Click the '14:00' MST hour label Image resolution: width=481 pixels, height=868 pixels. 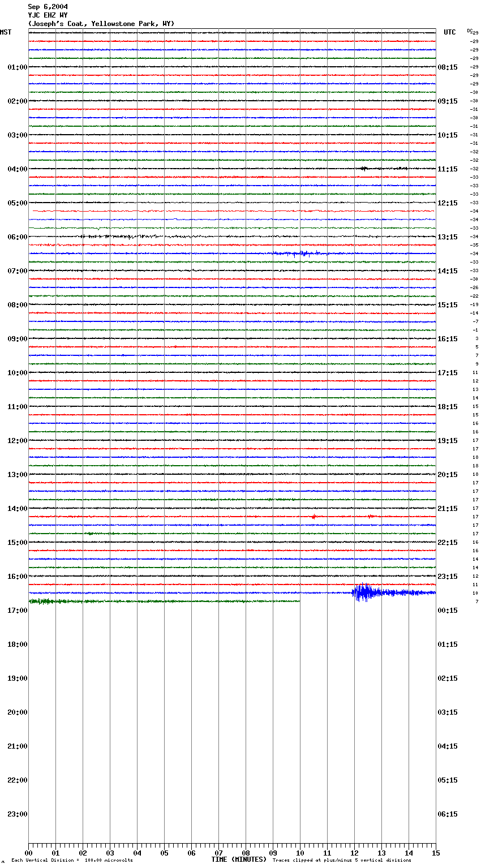[18, 509]
